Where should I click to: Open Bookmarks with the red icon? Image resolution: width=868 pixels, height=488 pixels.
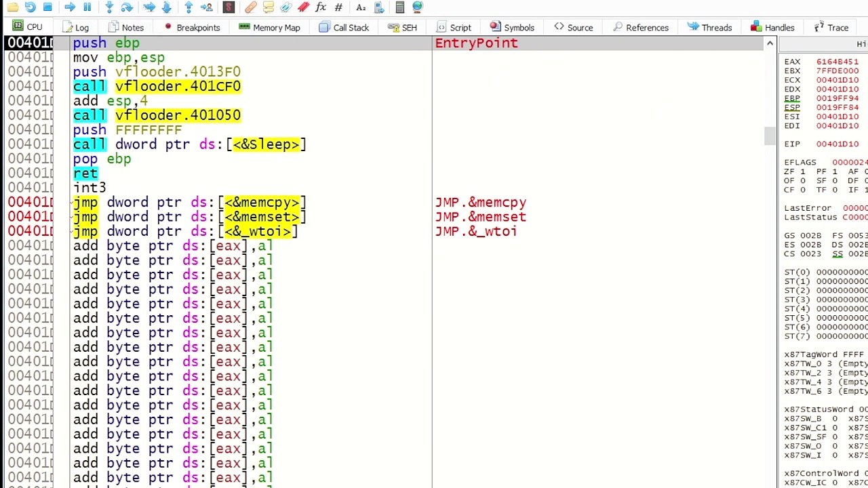pyautogui.click(x=303, y=7)
